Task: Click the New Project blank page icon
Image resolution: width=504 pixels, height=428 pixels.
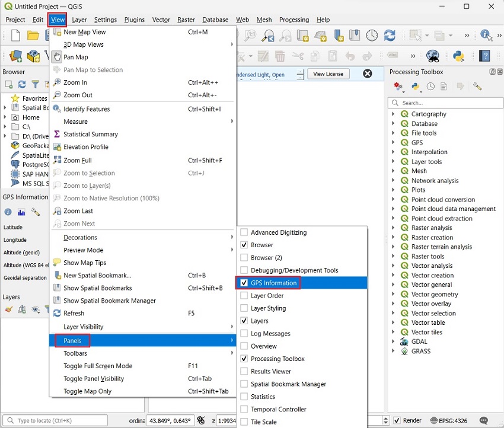Action: click(15, 36)
